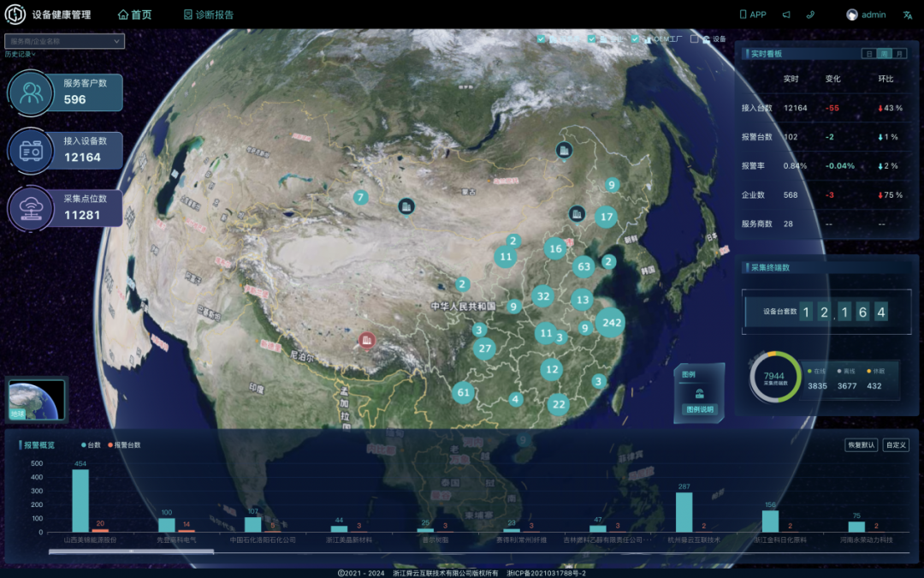Click the 报警概览 chart horizontal scrollbar handle
Screen dimensions: 924x578
(131, 552)
